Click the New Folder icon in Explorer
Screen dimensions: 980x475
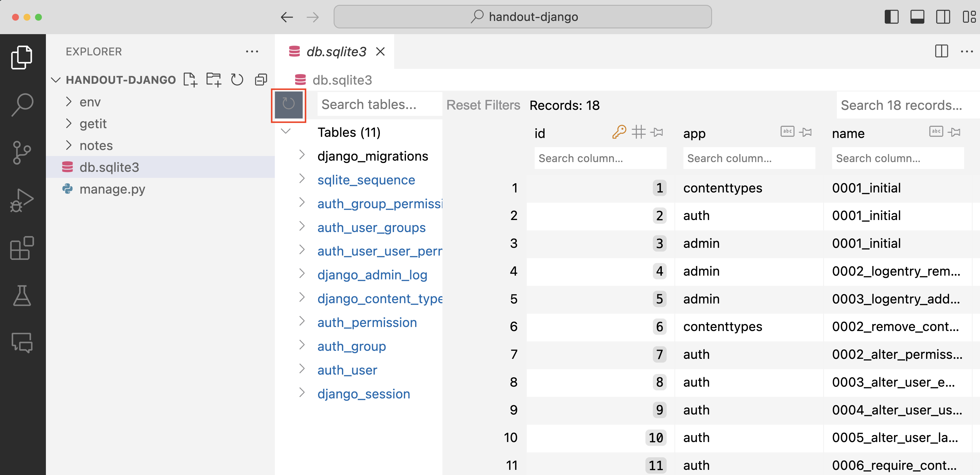[x=213, y=79]
